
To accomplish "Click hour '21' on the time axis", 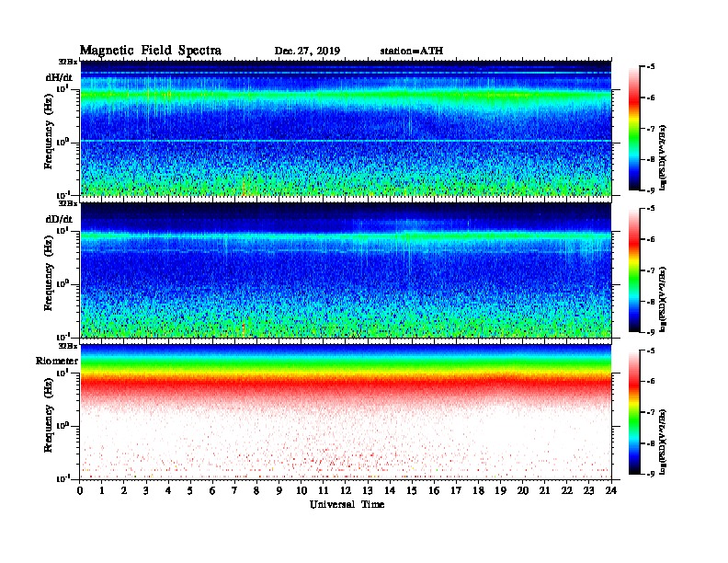I will tap(544, 490).
